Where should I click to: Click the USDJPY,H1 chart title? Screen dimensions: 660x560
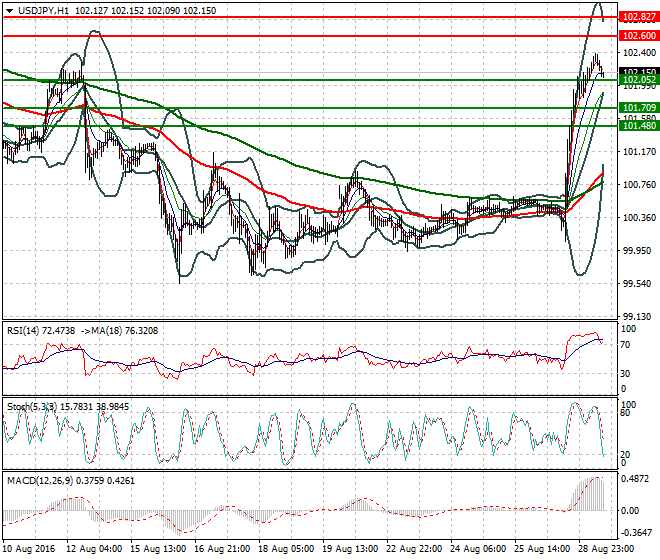(x=43, y=11)
